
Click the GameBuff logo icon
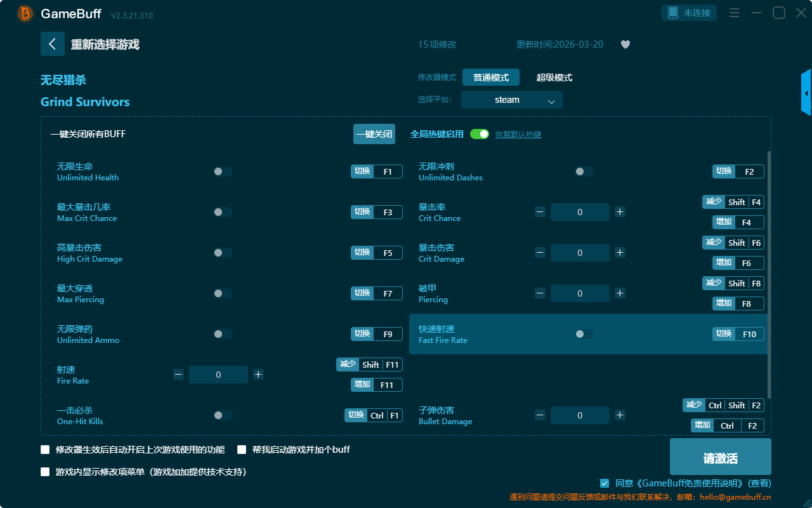tap(25, 13)
